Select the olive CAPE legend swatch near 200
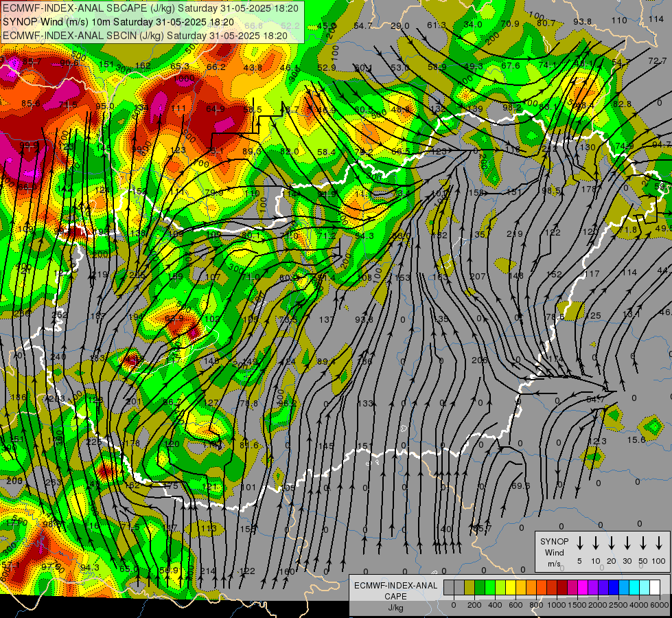The width and height of the screenshot is (672, 618). point(470,588)
